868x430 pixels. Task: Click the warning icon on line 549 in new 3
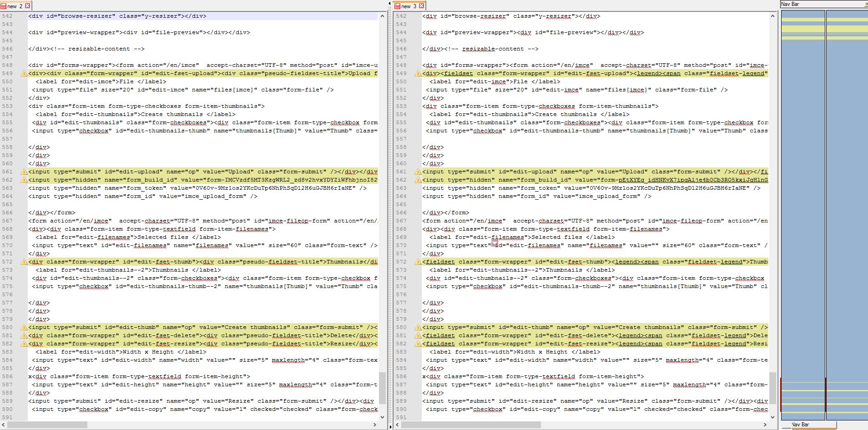tap(418, 73)
